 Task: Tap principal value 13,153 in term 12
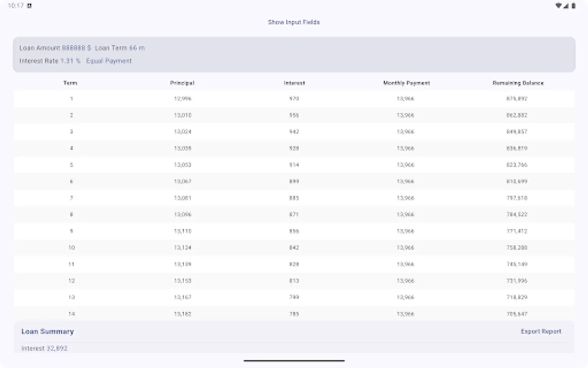click(183, 281)
